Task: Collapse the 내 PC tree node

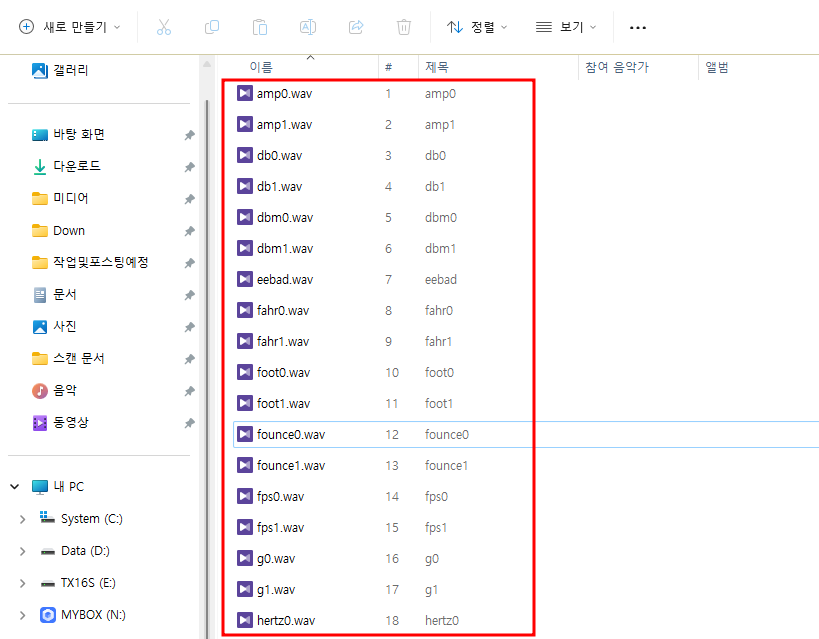Action: coord(15,486)
